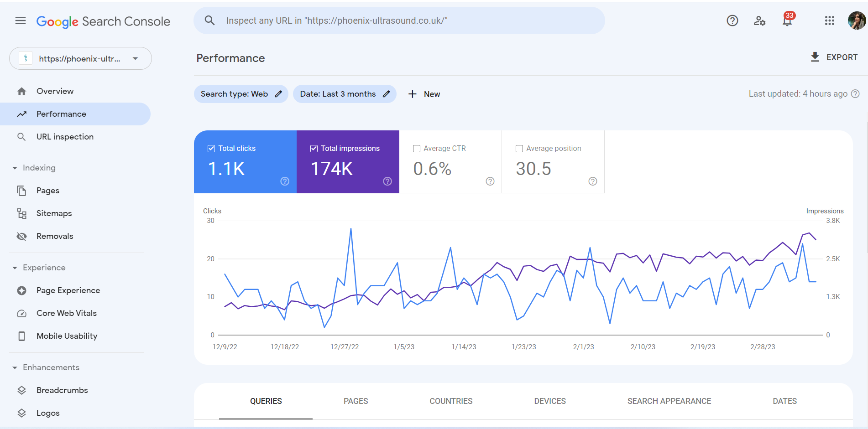Add a filter with the New button
Screen dimensions: 868x429
point(424,94)
